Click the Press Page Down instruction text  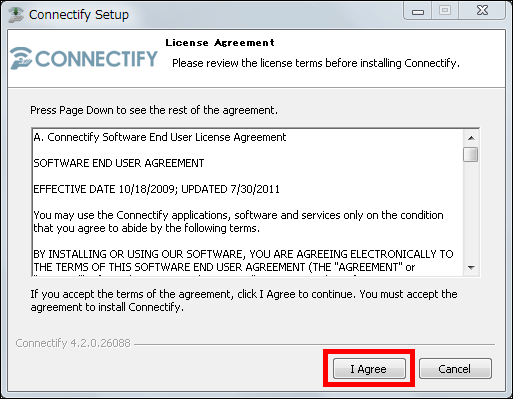point(154,110)
